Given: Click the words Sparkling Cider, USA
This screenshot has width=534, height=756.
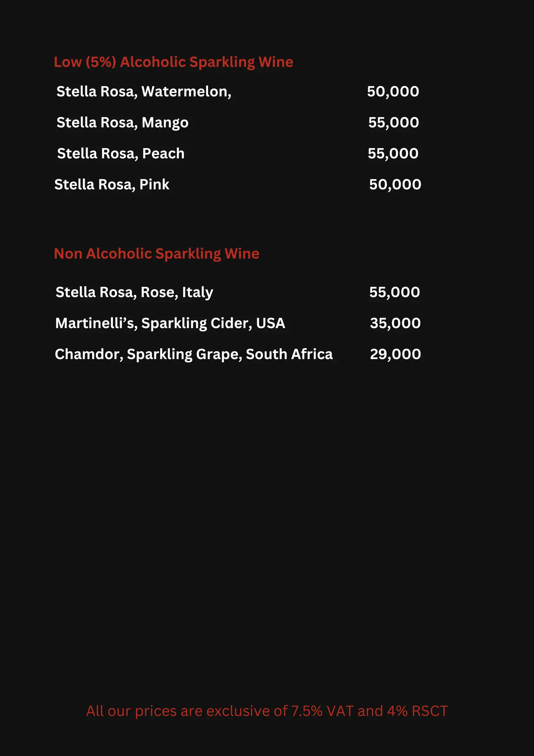Looking at the screenshot, I should [213, 323].
